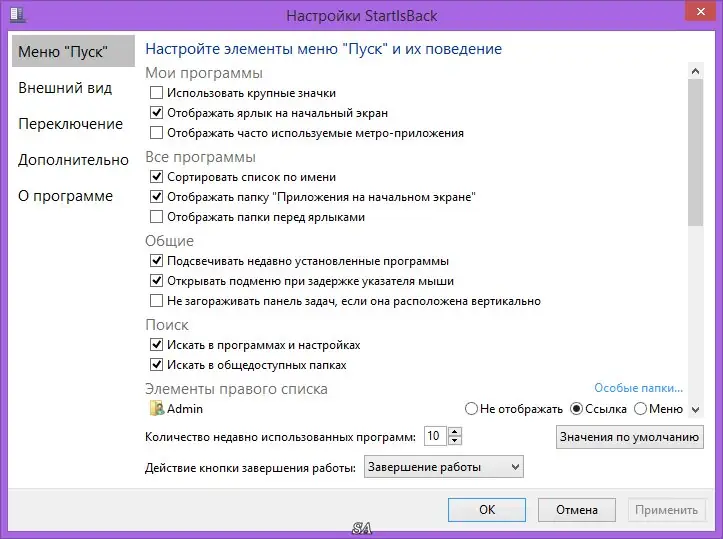
Task: Toggle opening submenus on mouse hover delay
Action: pos(157,281)
